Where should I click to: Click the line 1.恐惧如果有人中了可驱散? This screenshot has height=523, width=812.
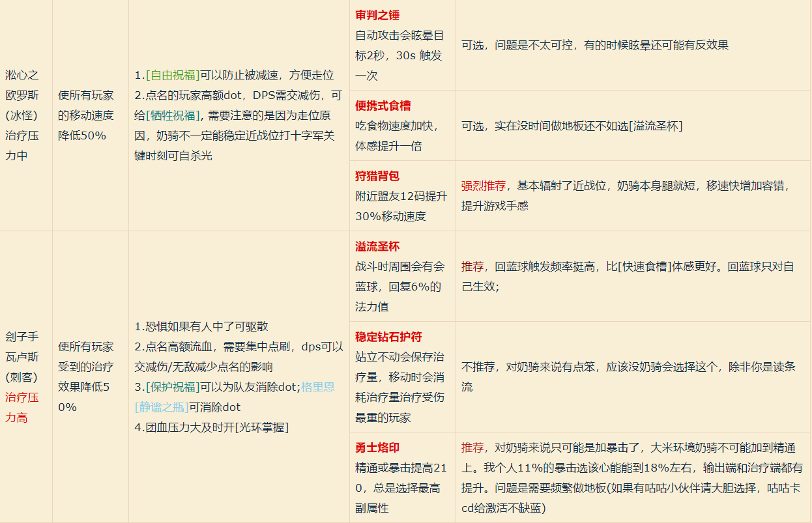pyautogui.click(x=201, y=326)
